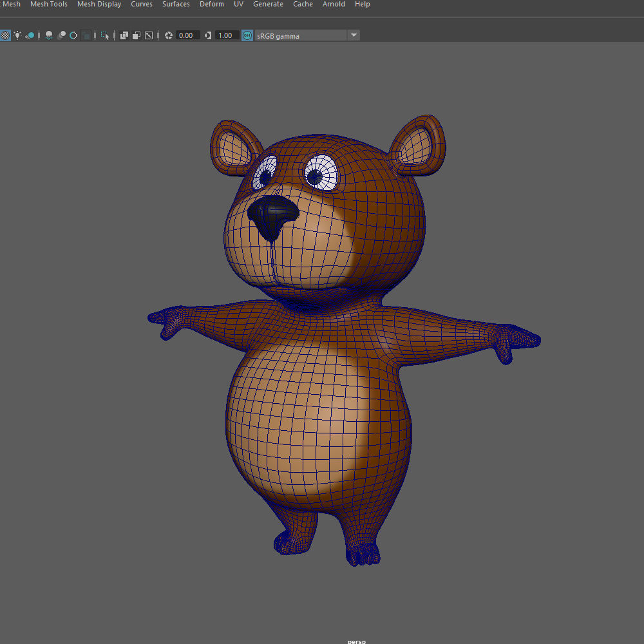Open the Mesh Tools menu
The height and width of the screenshot is (644, 644).
point(49,4)
